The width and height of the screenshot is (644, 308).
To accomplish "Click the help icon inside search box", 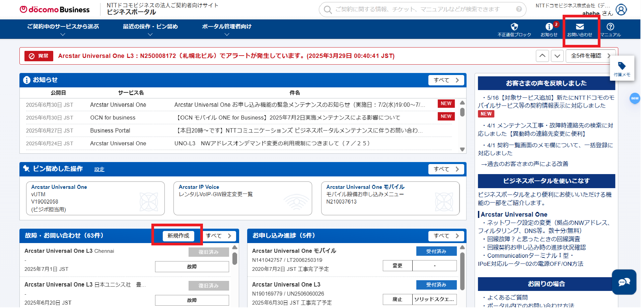I will (519, 9).
